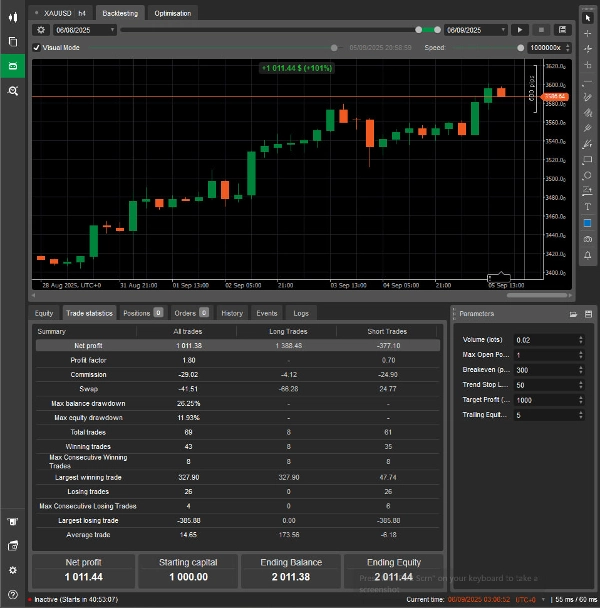Adjust Trailing Equity stepper arrows

point(581,415)
